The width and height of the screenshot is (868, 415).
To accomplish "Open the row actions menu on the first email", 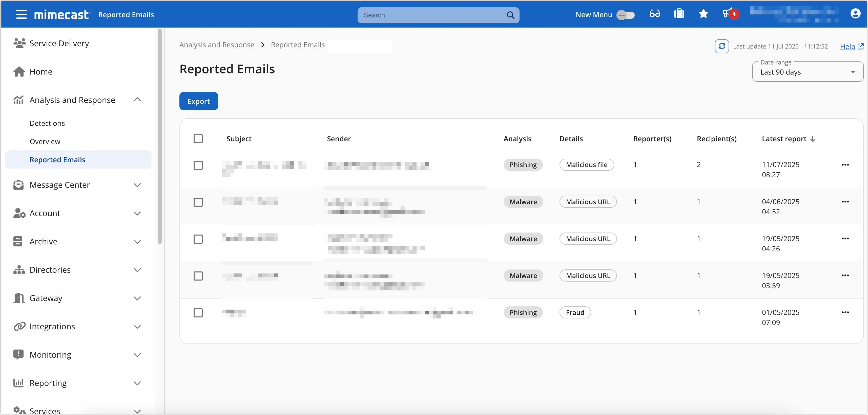I will [x=845, y=165].
